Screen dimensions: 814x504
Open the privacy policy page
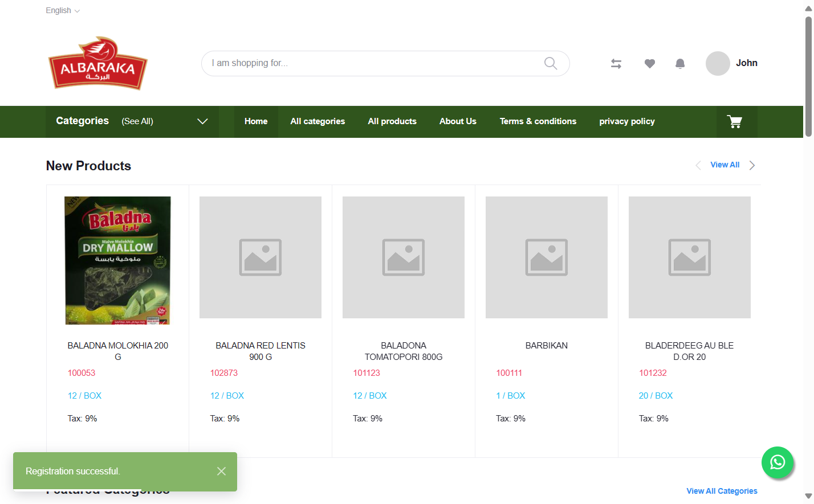[x=627, y=121]
